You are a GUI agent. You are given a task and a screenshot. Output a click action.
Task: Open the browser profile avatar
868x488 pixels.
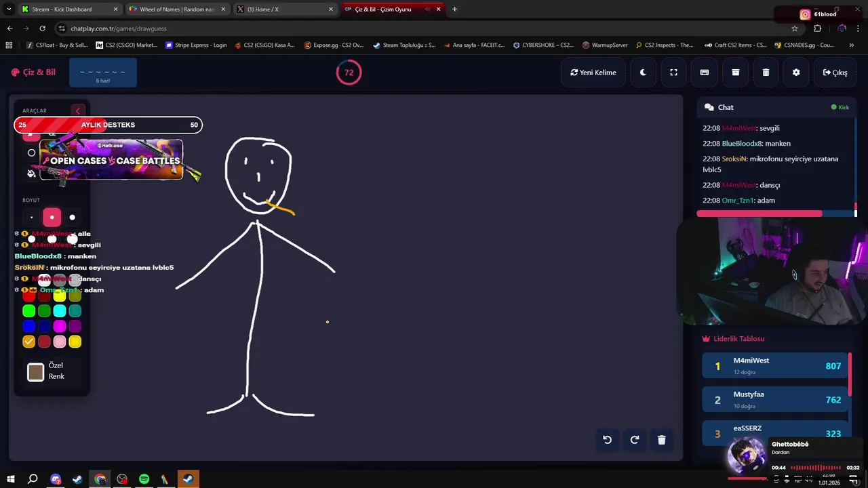(x=842, y=28)
